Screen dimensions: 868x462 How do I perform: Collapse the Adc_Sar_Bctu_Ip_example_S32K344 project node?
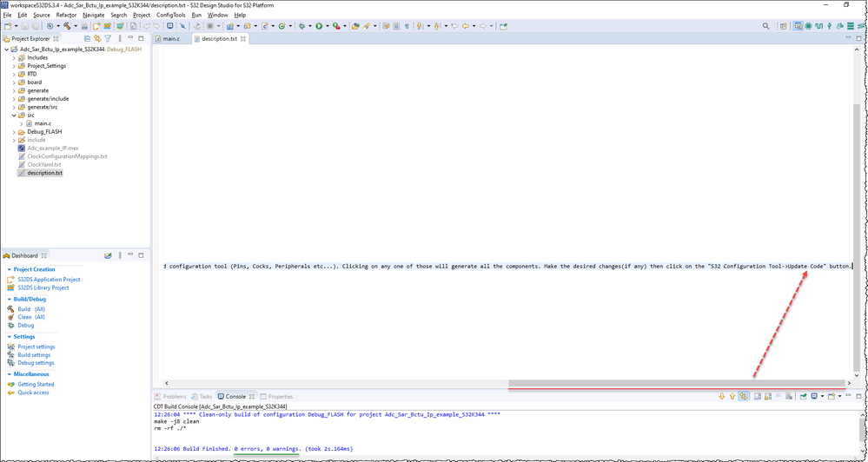point(6,49)
